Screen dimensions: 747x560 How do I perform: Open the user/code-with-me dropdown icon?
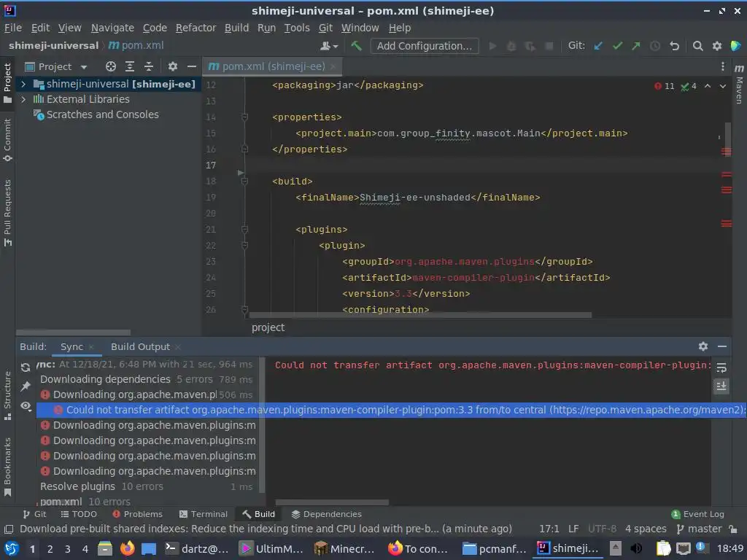pos(329,46)
